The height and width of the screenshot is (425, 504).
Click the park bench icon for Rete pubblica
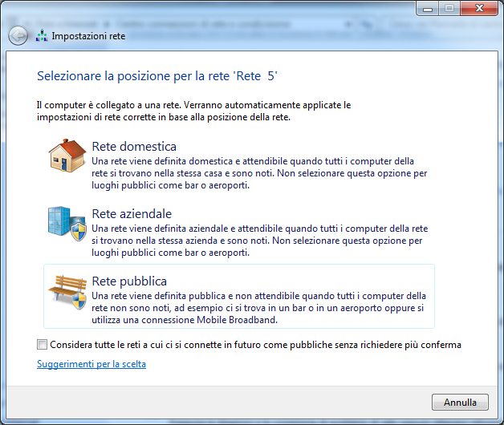coord(65,289)
